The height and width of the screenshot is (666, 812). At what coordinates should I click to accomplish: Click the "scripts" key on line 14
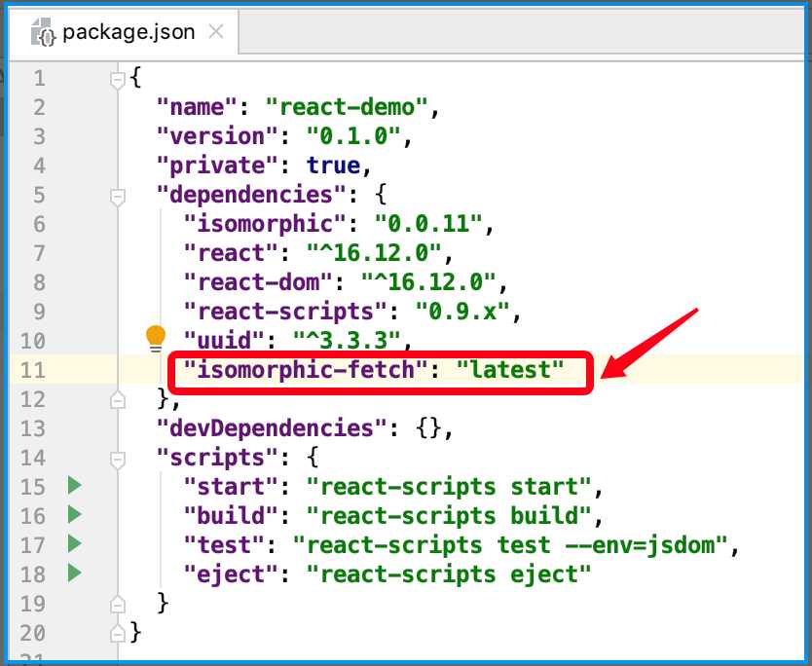coord(217,458)
